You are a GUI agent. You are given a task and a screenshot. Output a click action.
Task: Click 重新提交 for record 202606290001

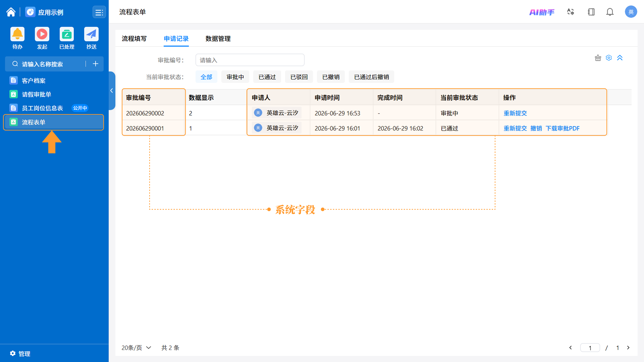515,128
